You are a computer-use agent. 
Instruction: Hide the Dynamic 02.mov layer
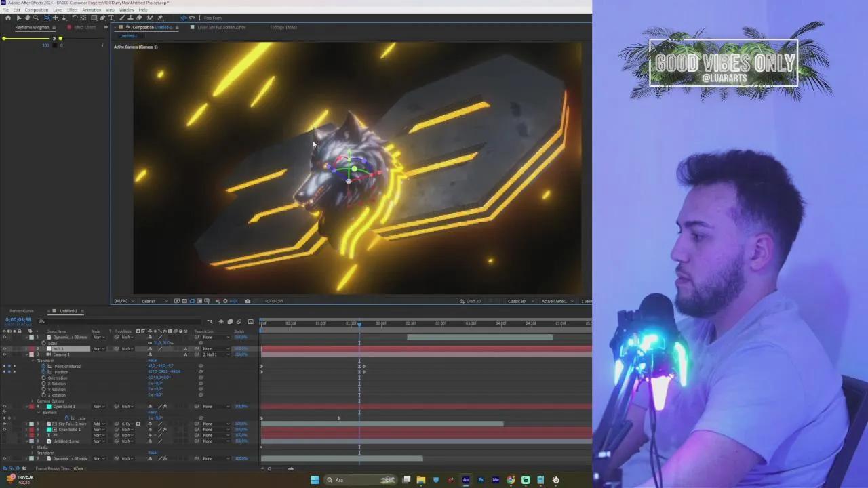pos(4,338)
